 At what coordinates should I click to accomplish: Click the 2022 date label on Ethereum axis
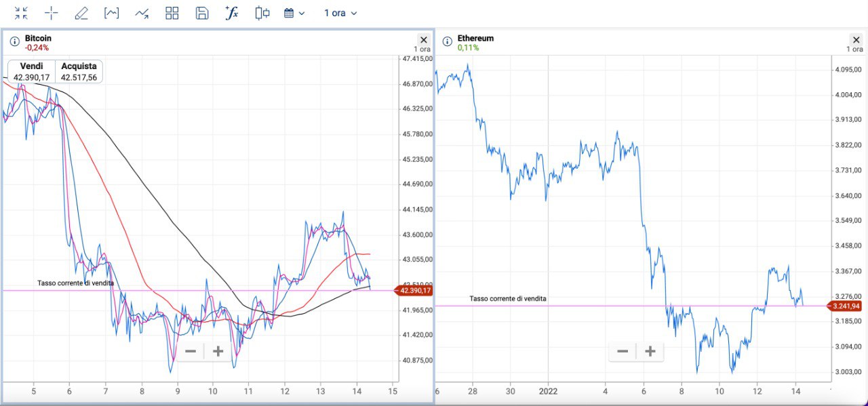547,391
